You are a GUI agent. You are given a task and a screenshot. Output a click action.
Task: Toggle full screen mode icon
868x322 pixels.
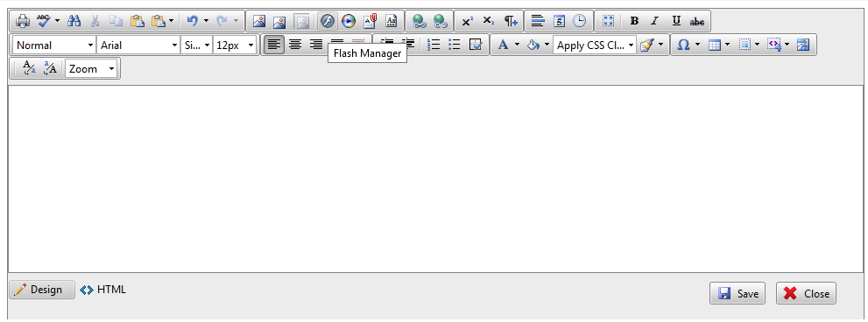tap(609, 21)
